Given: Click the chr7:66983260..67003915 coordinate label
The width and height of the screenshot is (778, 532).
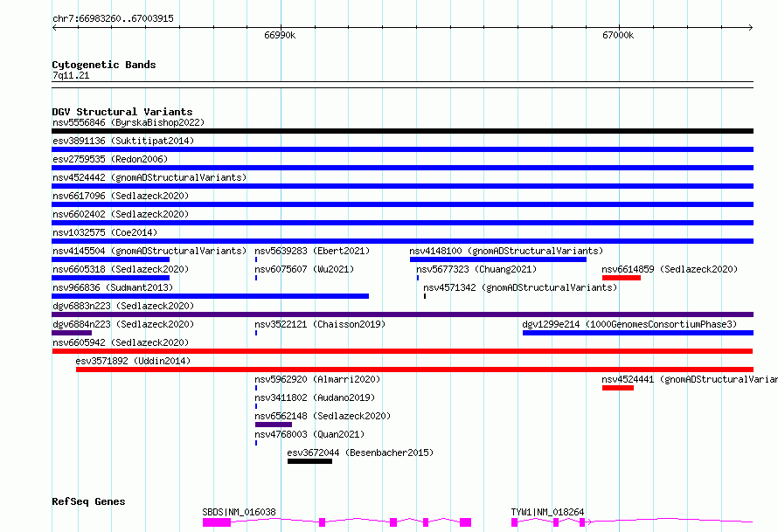Looking at the screenshot, I should point(113,19).
